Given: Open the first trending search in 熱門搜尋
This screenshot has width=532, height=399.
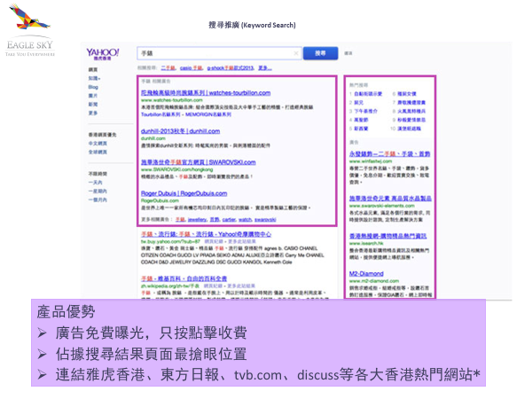Looking at the screenshot, I should tap(368, 94).
